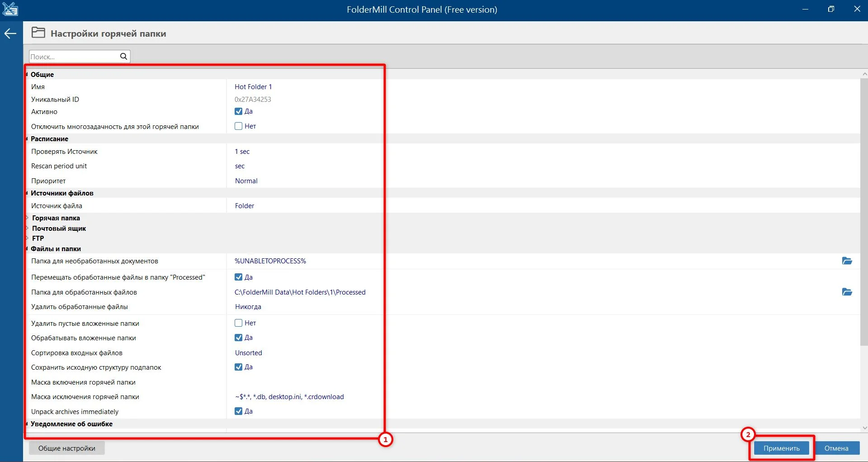Click the Поиск search field
The height and width of the screenshot is (462, 868).
tap(72, 57)
